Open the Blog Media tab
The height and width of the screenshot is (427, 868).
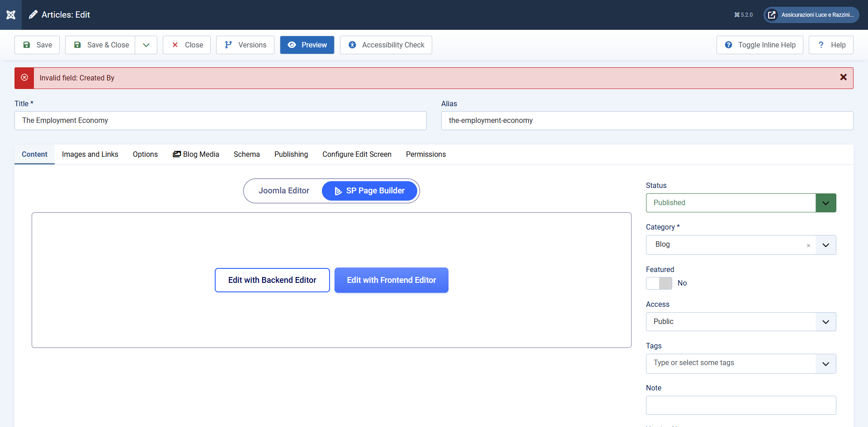click(196, 155)
